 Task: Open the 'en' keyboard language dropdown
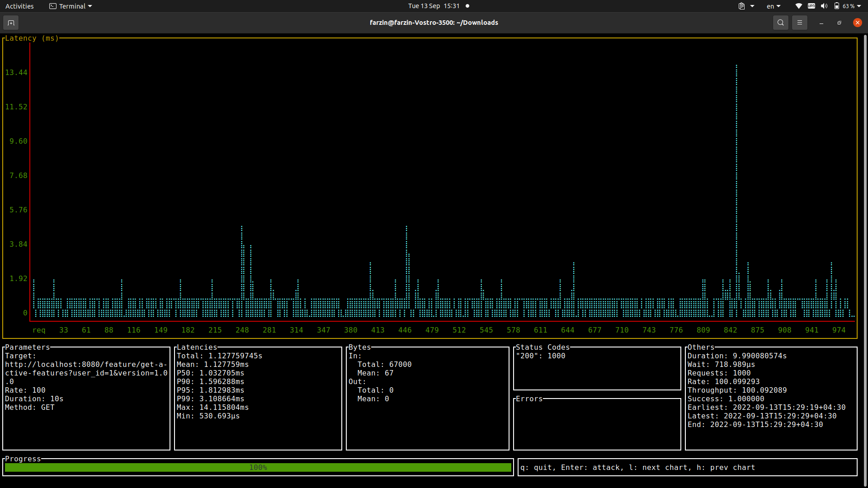point(773,6)
